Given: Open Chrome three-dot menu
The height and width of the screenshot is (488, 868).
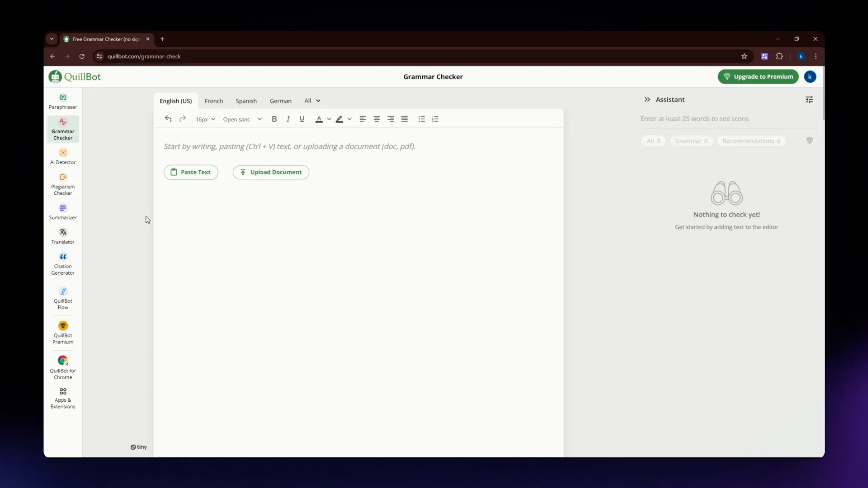Looking at the screenshot, I should [x=816, y=56].
